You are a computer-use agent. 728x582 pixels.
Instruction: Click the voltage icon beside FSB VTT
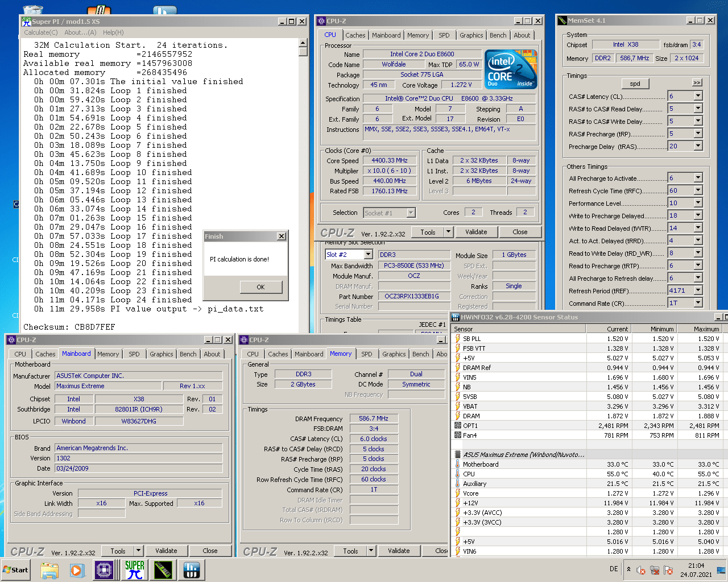coord(458,348)
